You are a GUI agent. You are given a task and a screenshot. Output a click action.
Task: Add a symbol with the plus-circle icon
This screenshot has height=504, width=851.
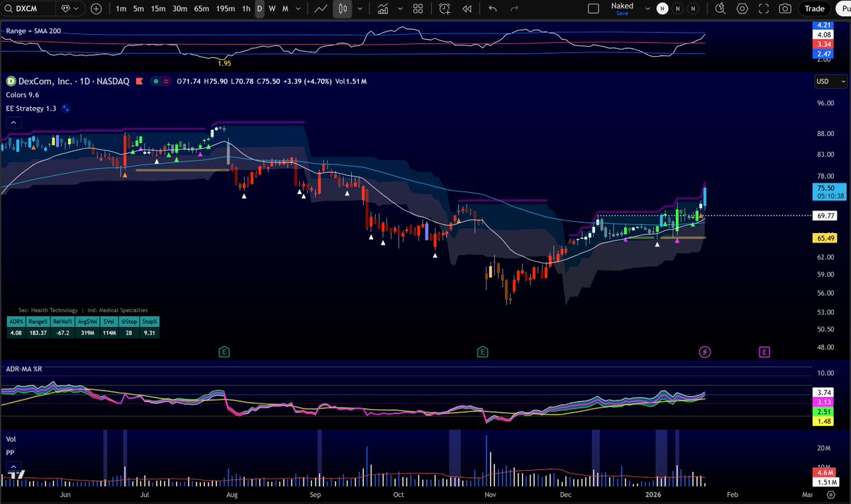tap(96, 9)
